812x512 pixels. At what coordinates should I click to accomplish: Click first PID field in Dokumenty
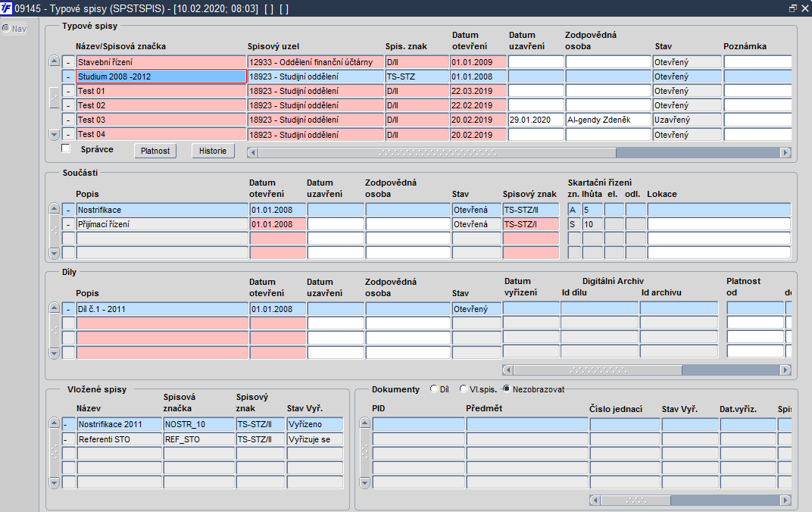click(x=418, y=424)
